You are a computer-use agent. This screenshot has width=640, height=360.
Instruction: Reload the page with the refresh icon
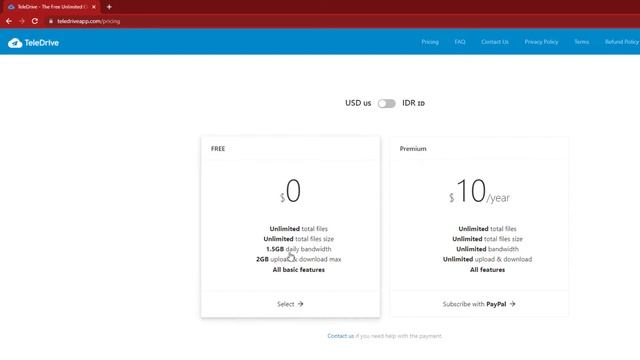pos(35,21)
